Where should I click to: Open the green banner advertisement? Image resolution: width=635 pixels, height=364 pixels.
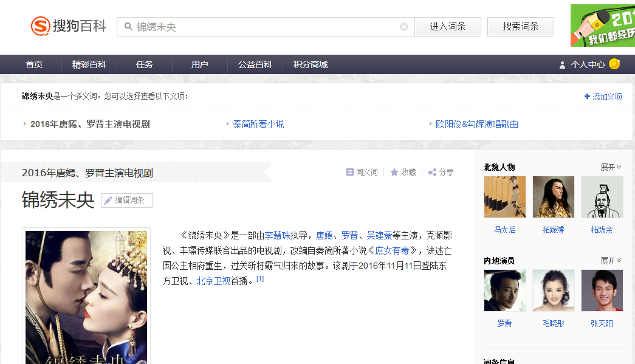pyautogui.click(x=603, y=26)
